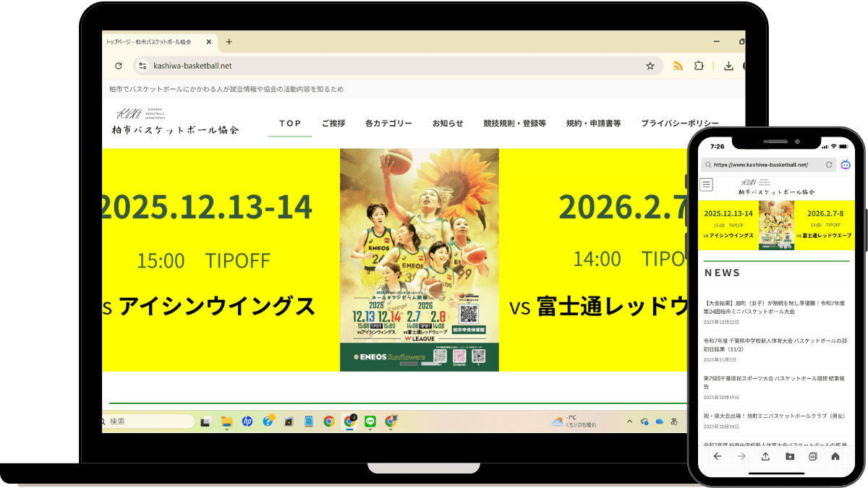Click the orange RSS feed icon
868x488 pixels.
click(678, 66)
